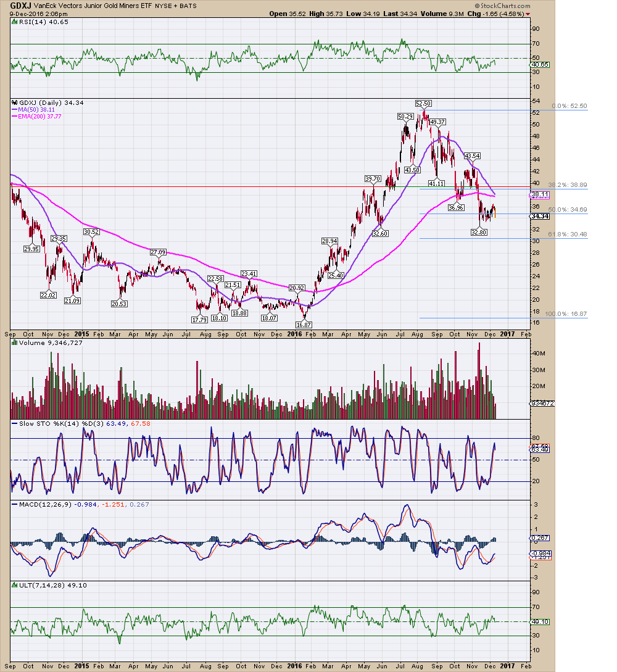Click the EMA(200) 37.77 legend label
This screenshot has height=672, width=617.
click(x=36, y=116)
